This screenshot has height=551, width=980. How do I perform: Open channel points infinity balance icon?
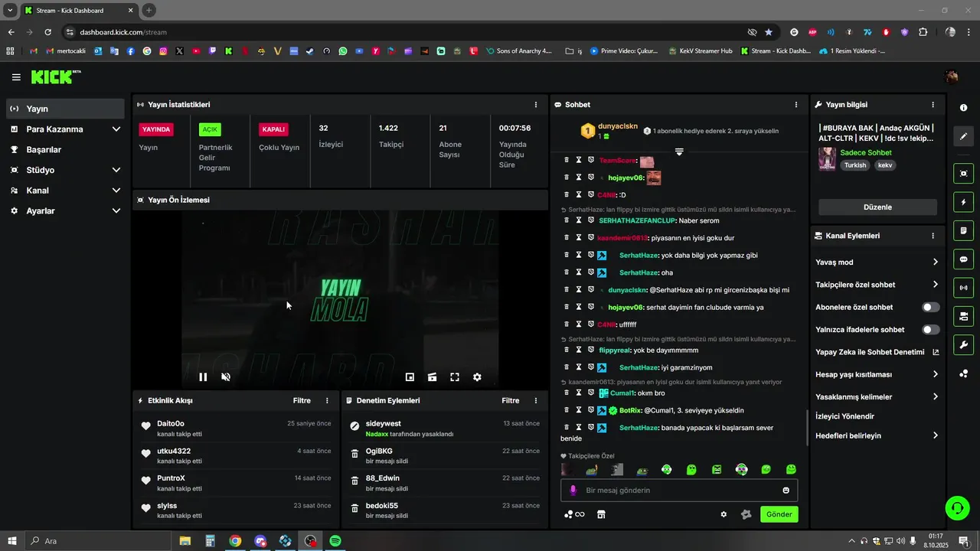coord(574,514)
